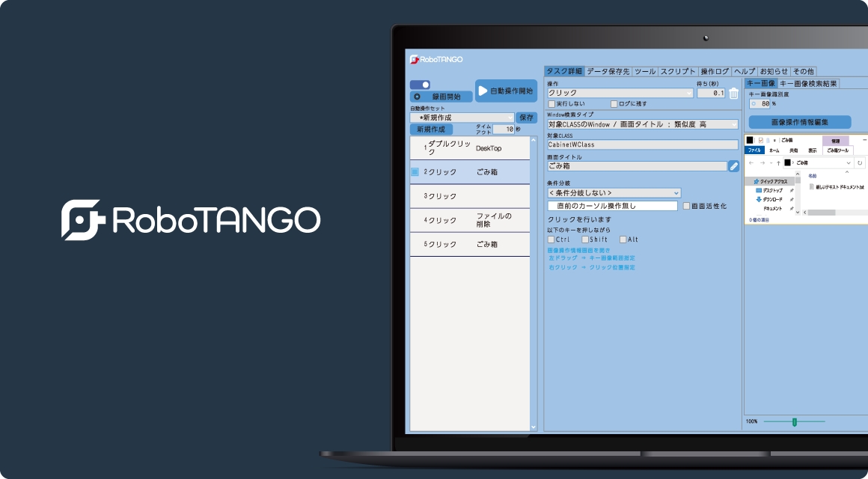Click the キー画像識別度 field showing 80

(x=759, y=103)
